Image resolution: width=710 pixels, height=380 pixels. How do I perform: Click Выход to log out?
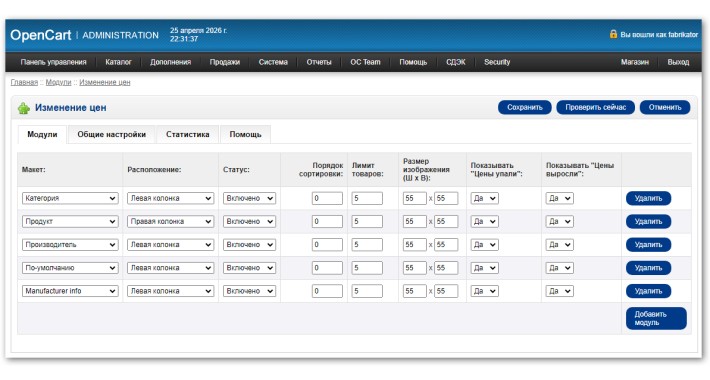[x=678, y=62]
